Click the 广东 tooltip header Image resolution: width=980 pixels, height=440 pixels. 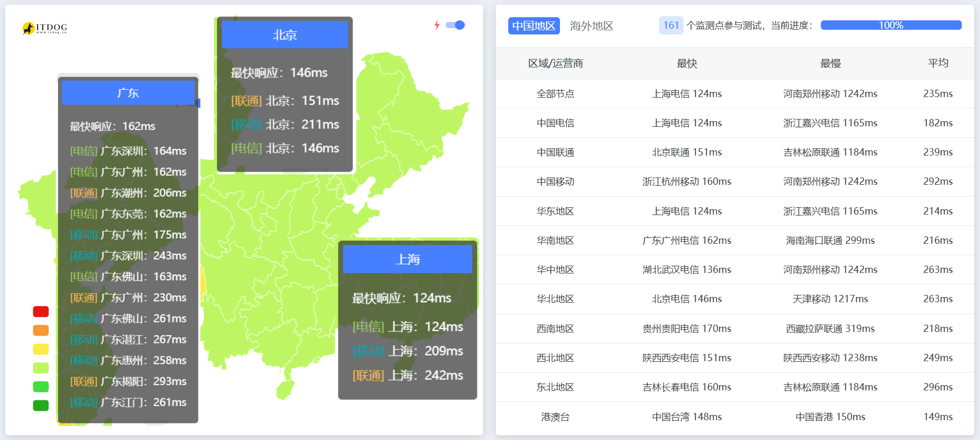pyautogui.click(x=128, y=93)
